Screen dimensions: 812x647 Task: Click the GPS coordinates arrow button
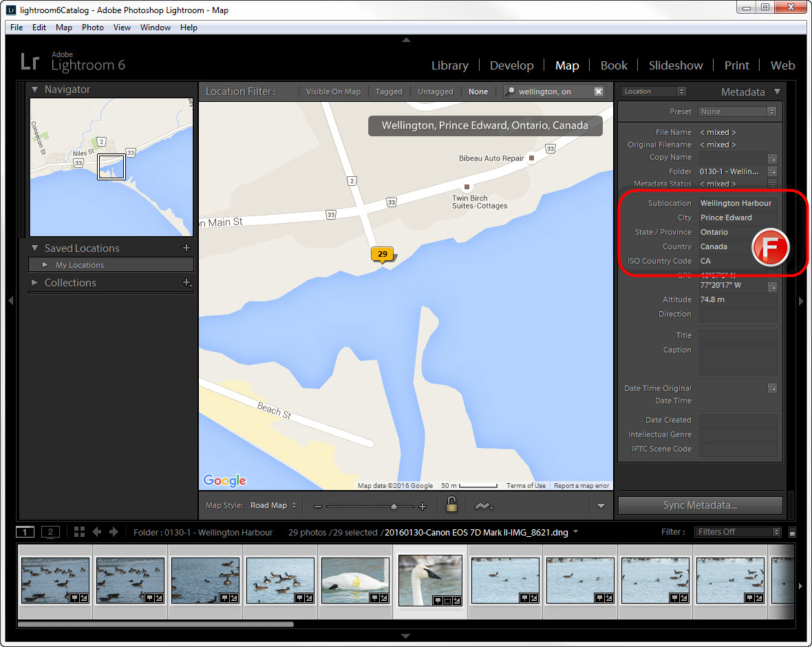[772, 287]
